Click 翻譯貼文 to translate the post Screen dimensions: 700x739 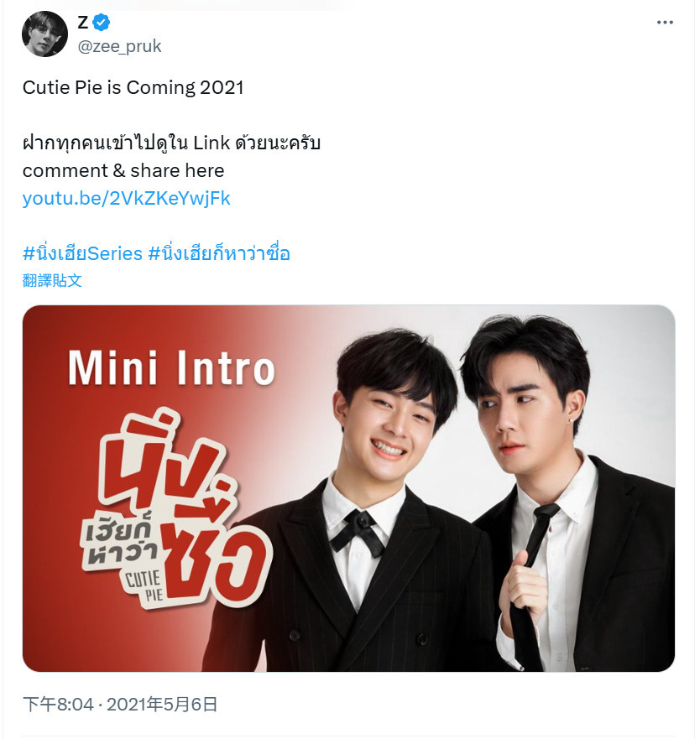pyautogui.click(x=52, y=280)
